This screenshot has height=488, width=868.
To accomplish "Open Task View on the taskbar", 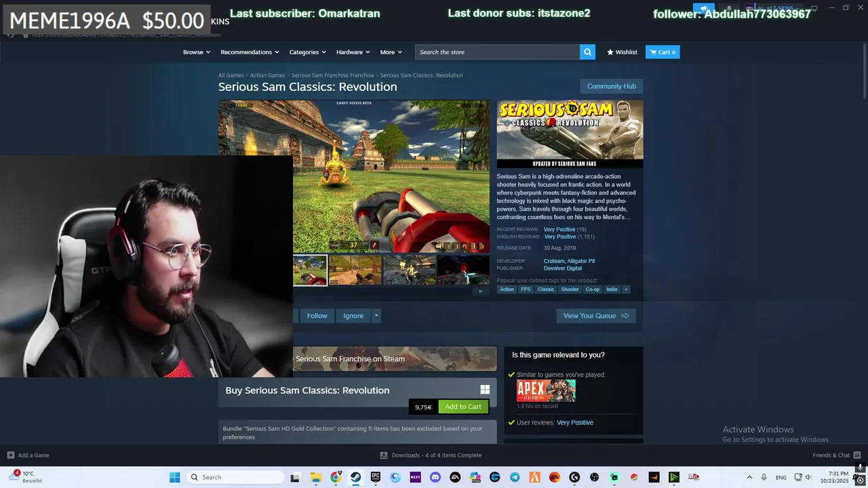I will 295,477.
